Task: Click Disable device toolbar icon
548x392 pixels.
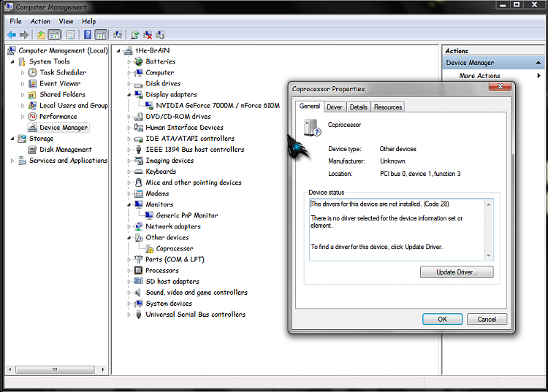Action: coord(160,35)
